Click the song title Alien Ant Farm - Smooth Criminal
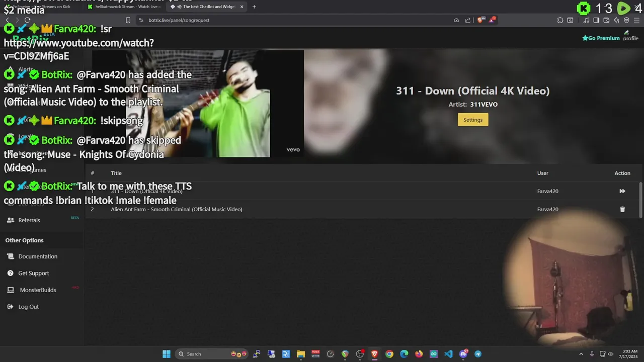Screen dimensions: 644x362 coord(177,209)
